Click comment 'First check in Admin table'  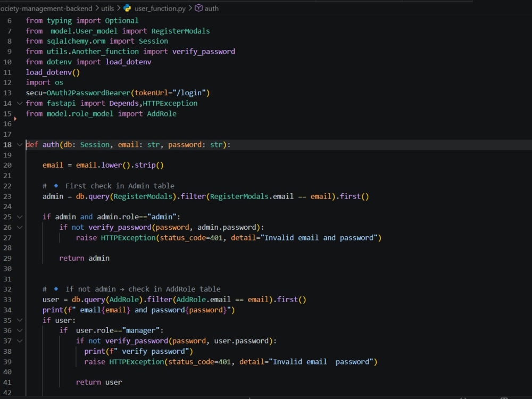[120, 186]
